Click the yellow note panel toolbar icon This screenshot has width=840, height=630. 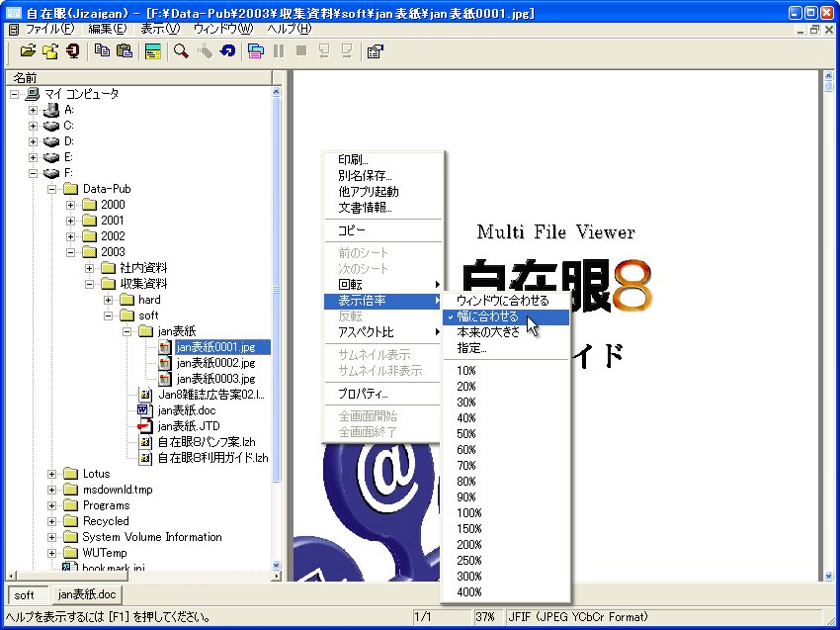152,51
